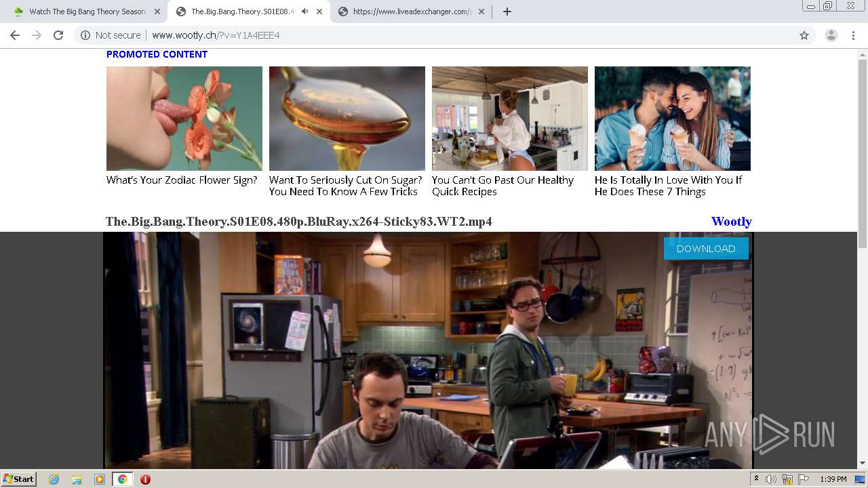Open the spoon of honey ad image

click(x=347, y=119)
